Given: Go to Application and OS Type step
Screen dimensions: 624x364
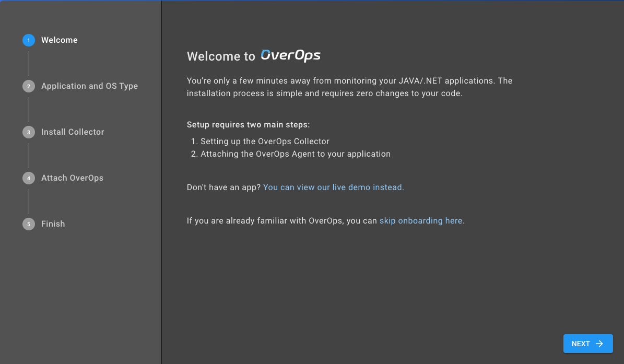Looking at the screenshot, I should (89, 86).
